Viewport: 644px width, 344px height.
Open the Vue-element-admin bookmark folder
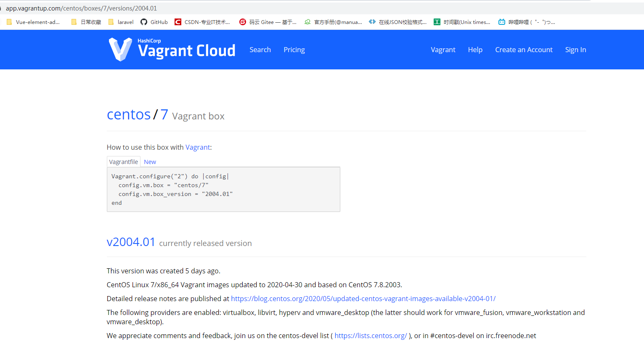pos(33,22)
